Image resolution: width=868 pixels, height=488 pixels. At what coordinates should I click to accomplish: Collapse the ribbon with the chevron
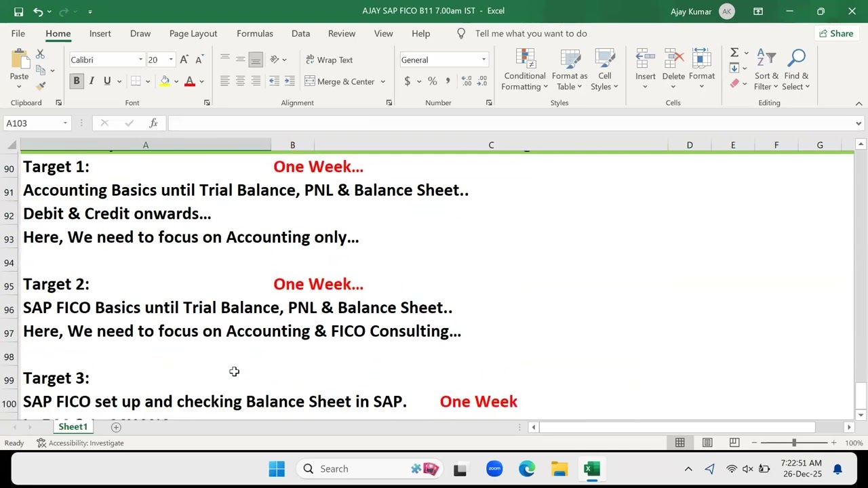[x=859, y=103]
